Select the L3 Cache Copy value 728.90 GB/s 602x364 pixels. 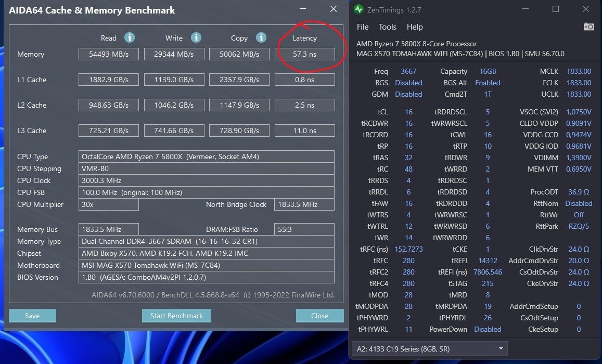(239, 131)
